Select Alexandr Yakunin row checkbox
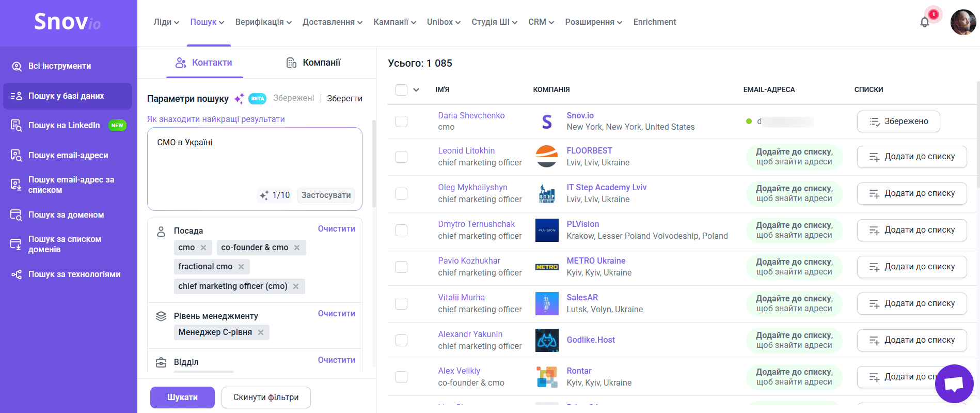The image size is (980, 413). [401, 340]
